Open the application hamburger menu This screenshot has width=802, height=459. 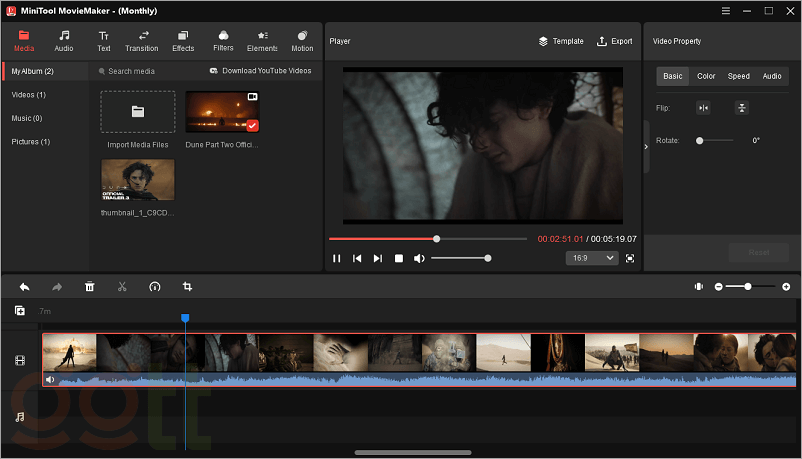[x=724, y=10]
